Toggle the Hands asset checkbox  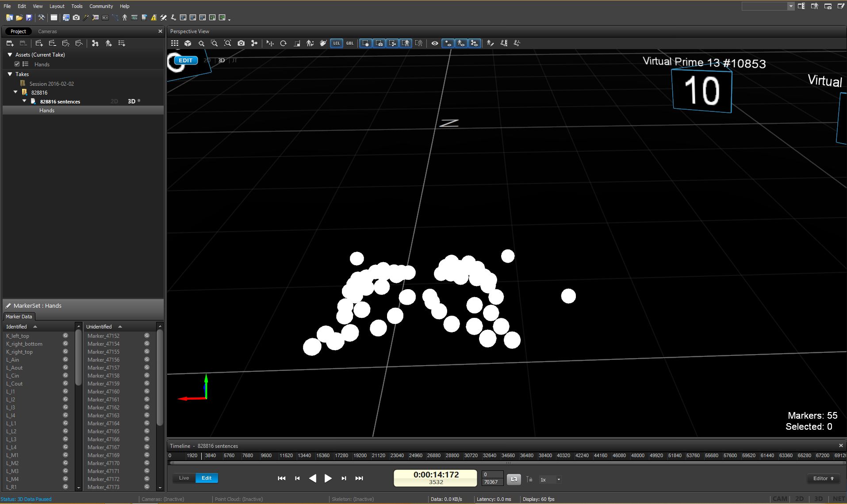click(17, 64)
